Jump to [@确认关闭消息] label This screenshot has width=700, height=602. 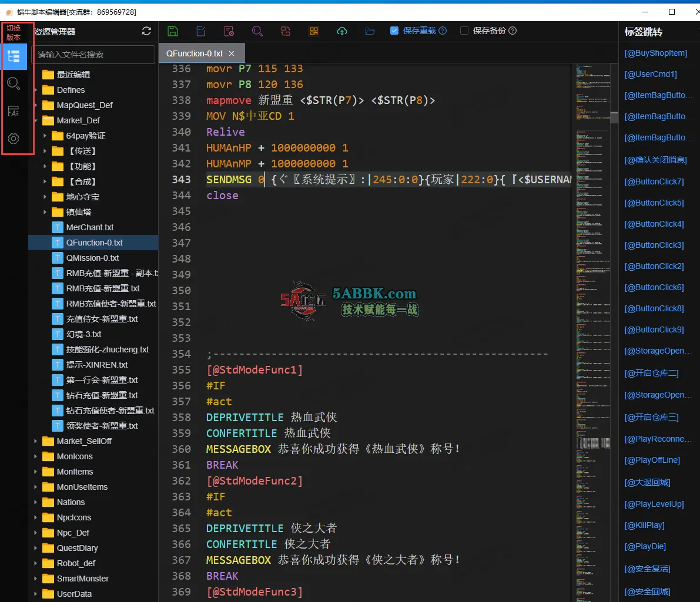(655, 160)
